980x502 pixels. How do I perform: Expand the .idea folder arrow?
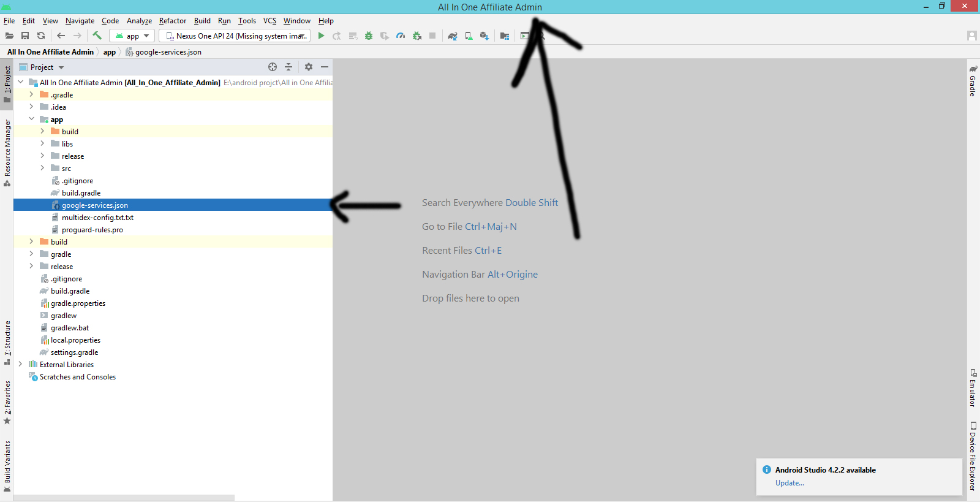tap(32, 107)
